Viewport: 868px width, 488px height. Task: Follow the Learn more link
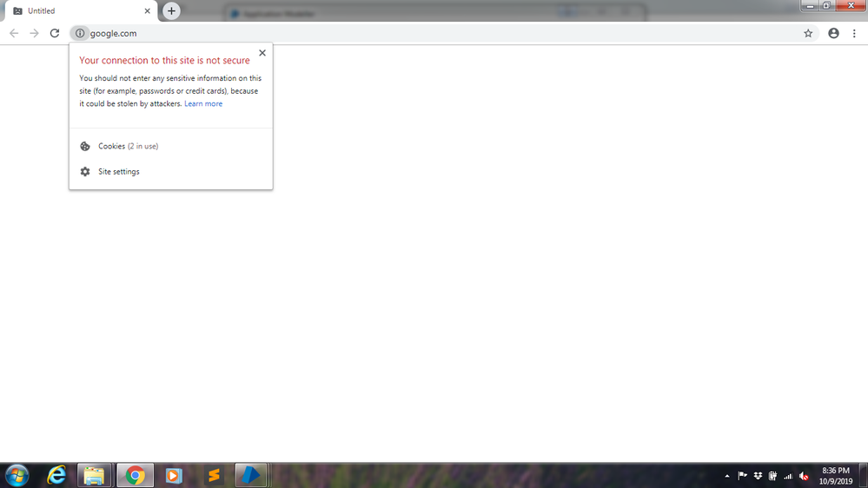[203, 103]
